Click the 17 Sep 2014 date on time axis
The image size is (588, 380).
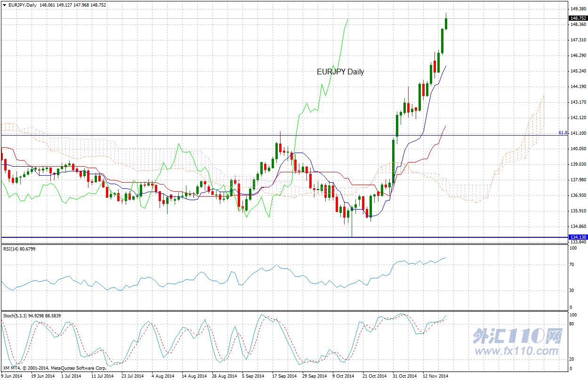click(x=284, y=376)
